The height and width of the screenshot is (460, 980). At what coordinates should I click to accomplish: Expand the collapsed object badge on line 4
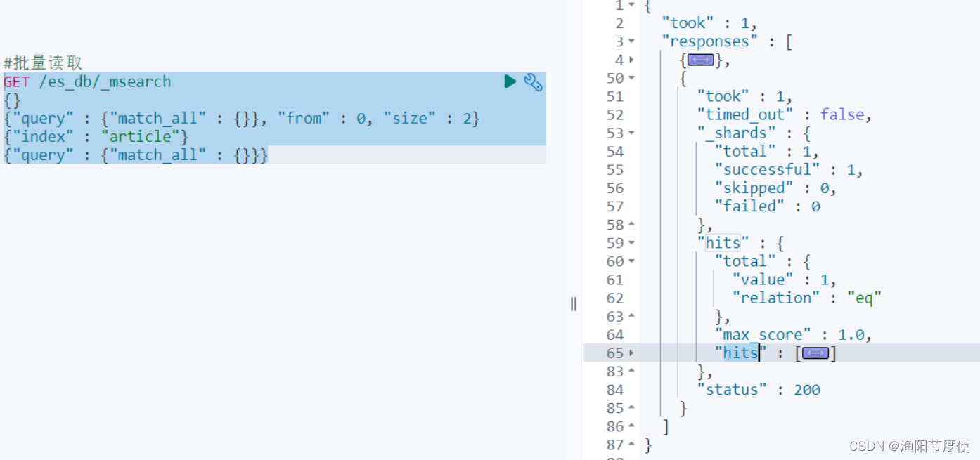(701, 60)
